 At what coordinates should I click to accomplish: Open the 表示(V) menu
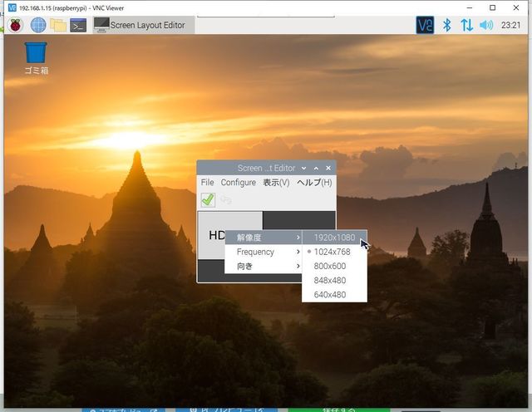coord(276,183)
